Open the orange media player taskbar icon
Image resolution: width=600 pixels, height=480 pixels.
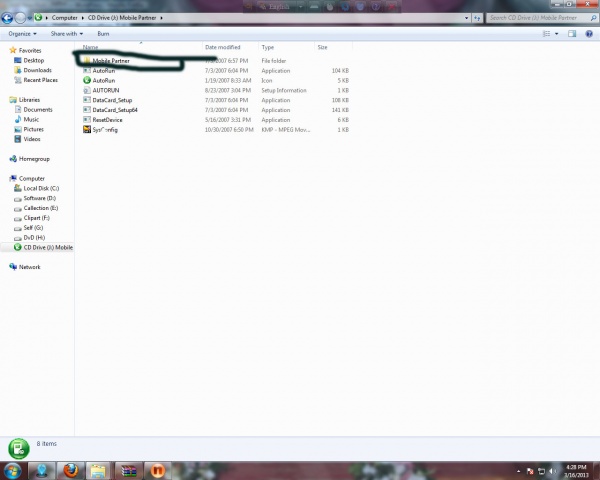[157, 471]
